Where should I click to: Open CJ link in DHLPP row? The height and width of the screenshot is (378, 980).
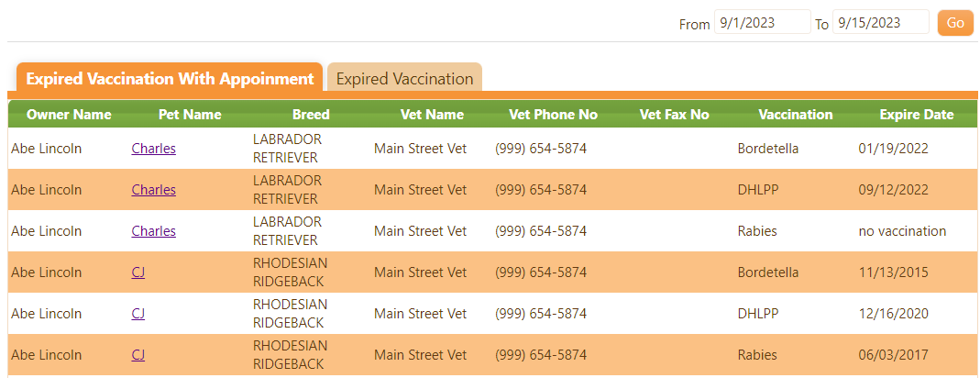138,314
